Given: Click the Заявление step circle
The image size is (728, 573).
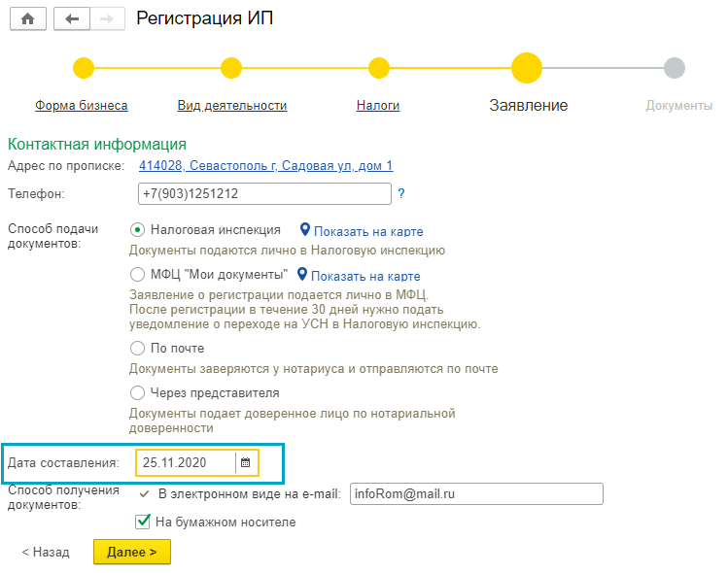Looking at the screenshot, I should tap(526, 68).
